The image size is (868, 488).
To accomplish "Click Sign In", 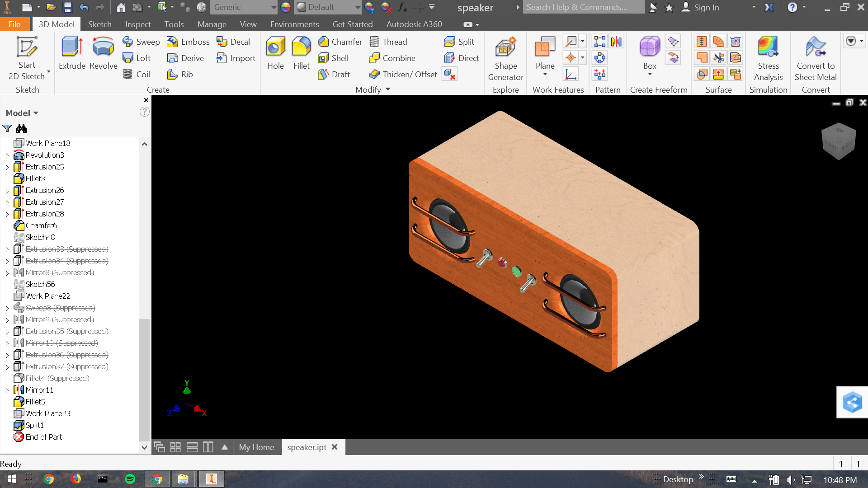I will 706,7.
